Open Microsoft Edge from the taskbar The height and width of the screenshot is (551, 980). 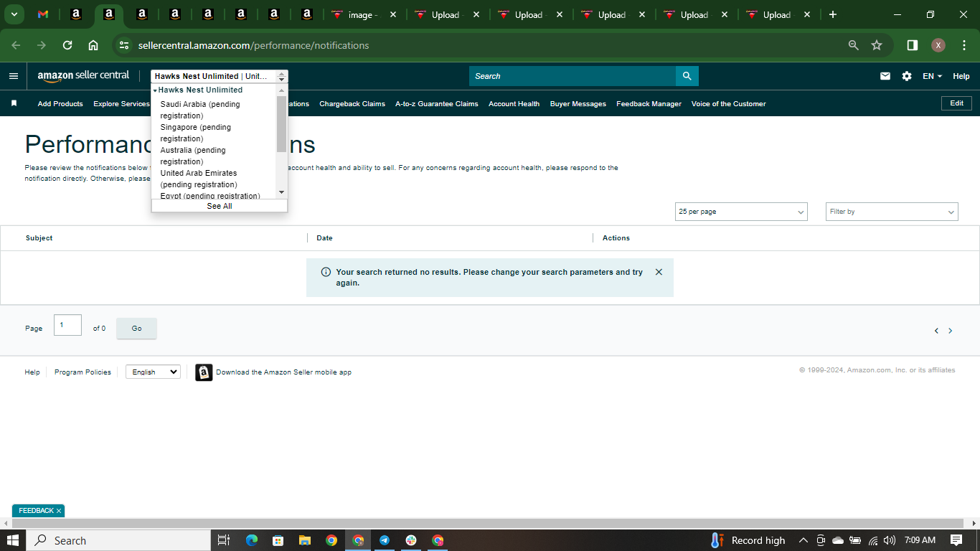(x=251, y=540)
